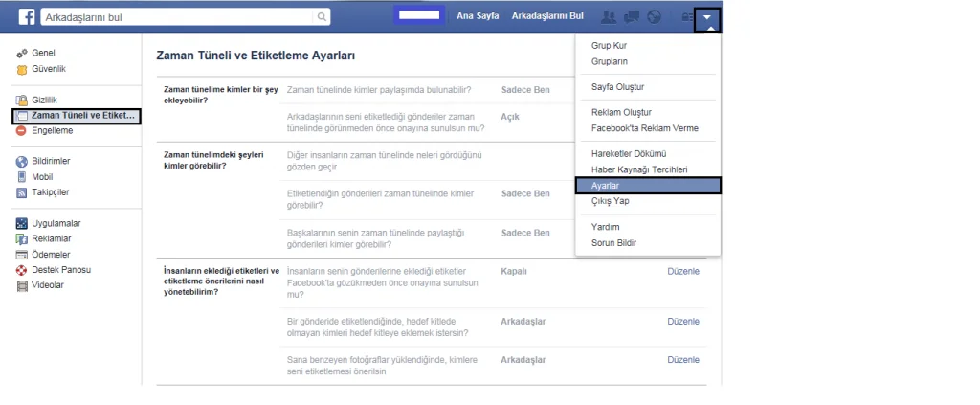Open Hareketler Dökümü from the menu
This screenshot has height=405, width=980.
point(629,154)
